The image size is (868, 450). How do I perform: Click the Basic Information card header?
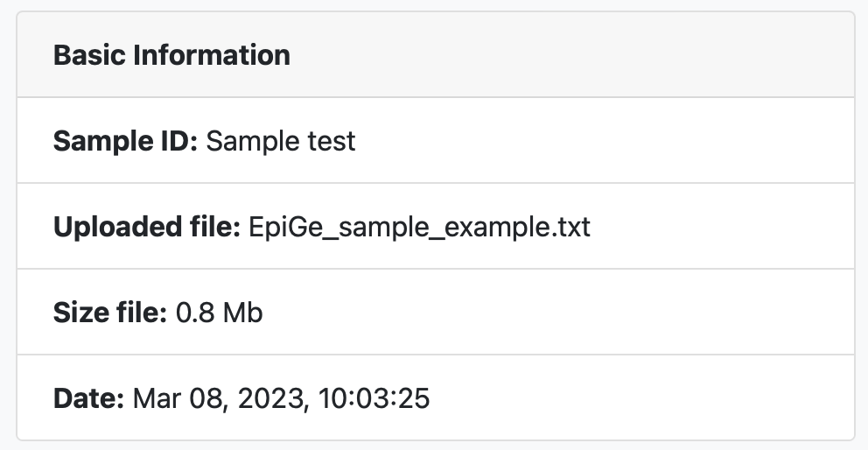tap(435, 55)
